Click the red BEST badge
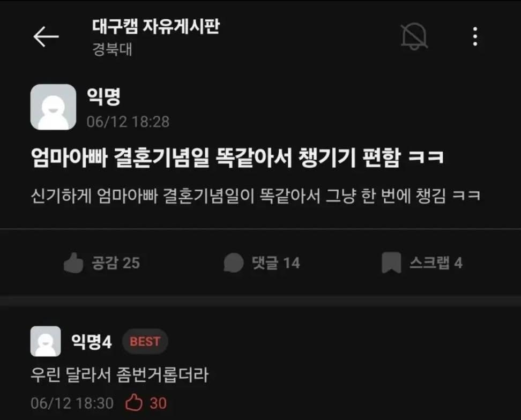 point(145,341)
